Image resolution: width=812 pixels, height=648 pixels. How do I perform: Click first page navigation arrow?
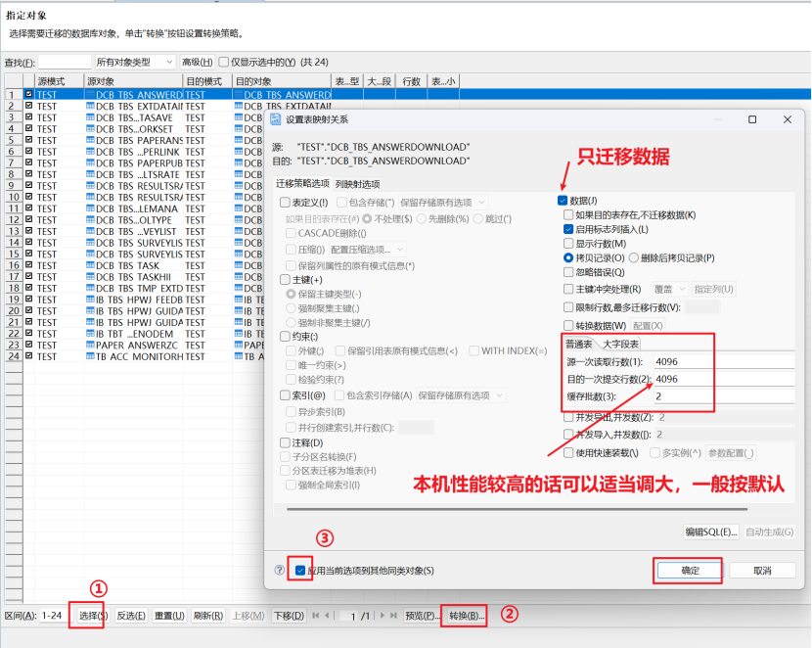[316, 616]
